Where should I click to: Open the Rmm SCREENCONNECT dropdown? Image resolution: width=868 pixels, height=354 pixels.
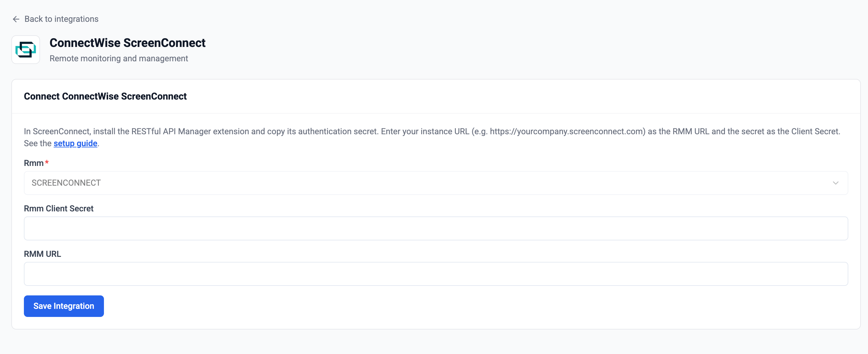click(436, 183)
